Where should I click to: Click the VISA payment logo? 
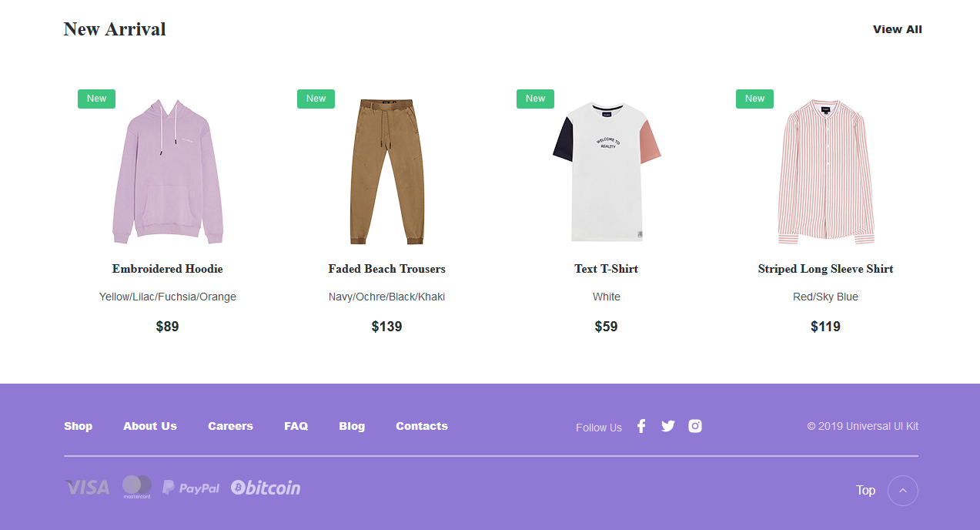click(x=87, y=488)
